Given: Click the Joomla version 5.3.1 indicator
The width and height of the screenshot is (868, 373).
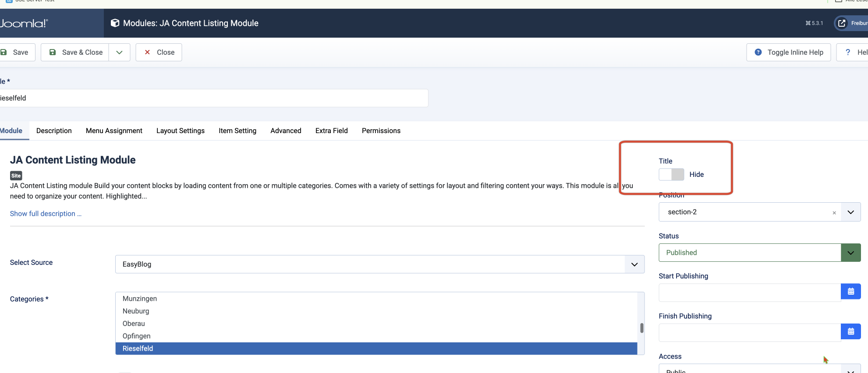Looking at the screenshot, I should (x=814, y=23).
